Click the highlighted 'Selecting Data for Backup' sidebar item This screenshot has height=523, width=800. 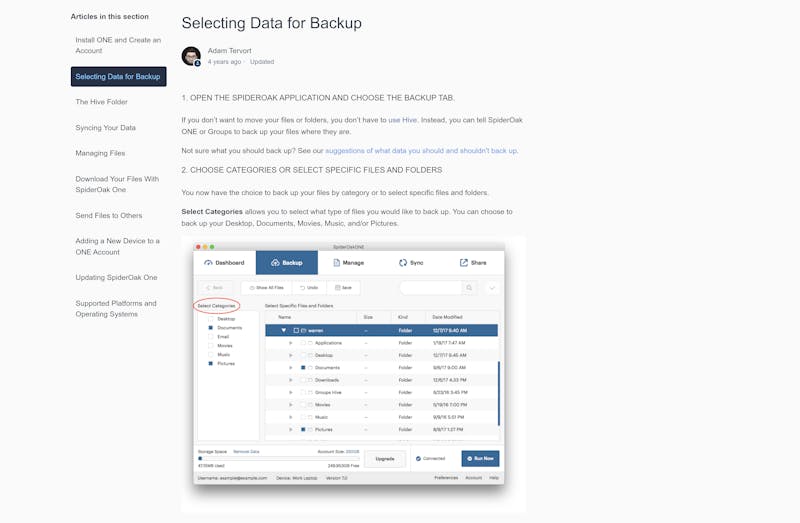(x=118, y=77)
